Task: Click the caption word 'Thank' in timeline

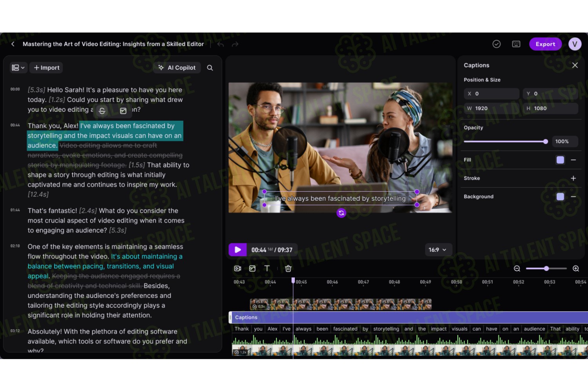Action: pos(242,329)
